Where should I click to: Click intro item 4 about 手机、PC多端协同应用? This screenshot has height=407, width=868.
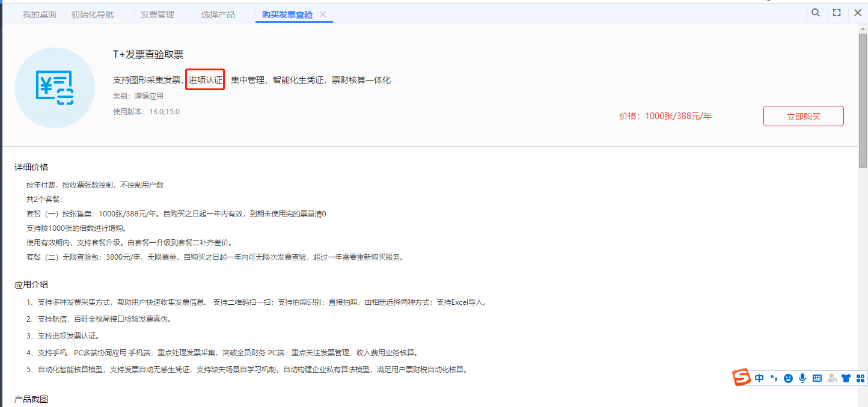coord(222,352)
